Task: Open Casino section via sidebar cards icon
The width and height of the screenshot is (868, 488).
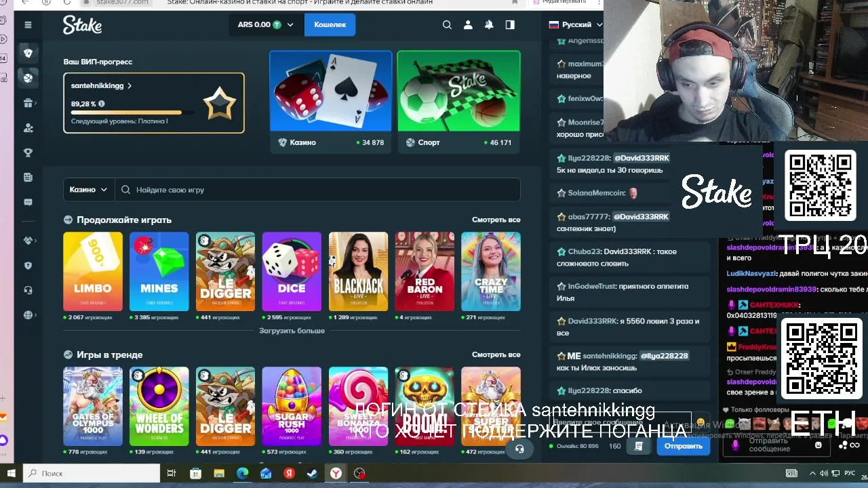Action: 28,53
